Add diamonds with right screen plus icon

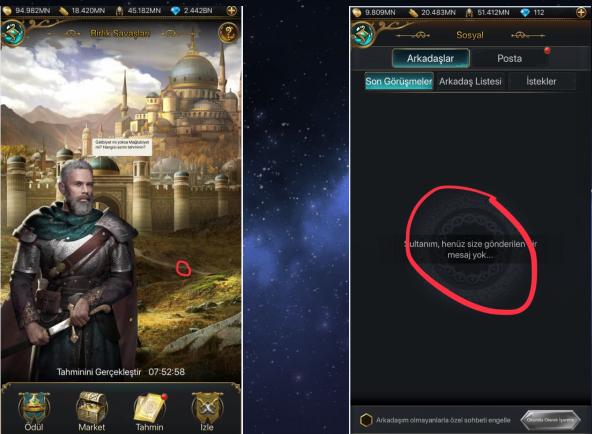pos(581,12)
